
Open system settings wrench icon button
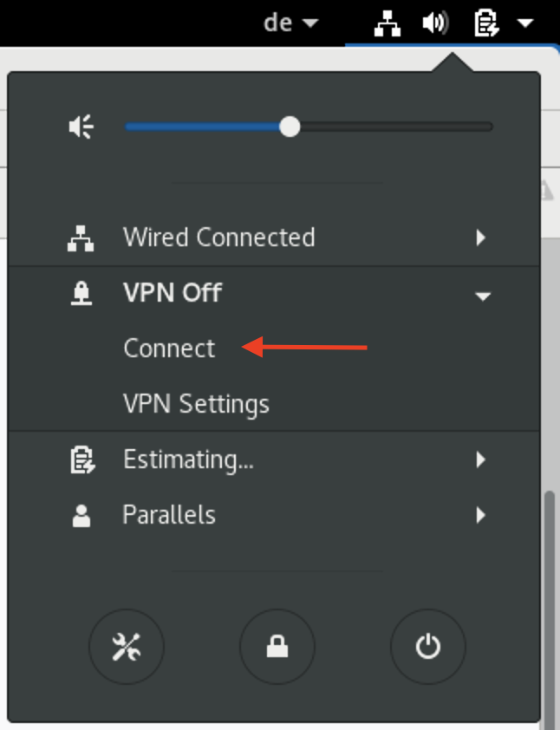[x=127, y=647]
